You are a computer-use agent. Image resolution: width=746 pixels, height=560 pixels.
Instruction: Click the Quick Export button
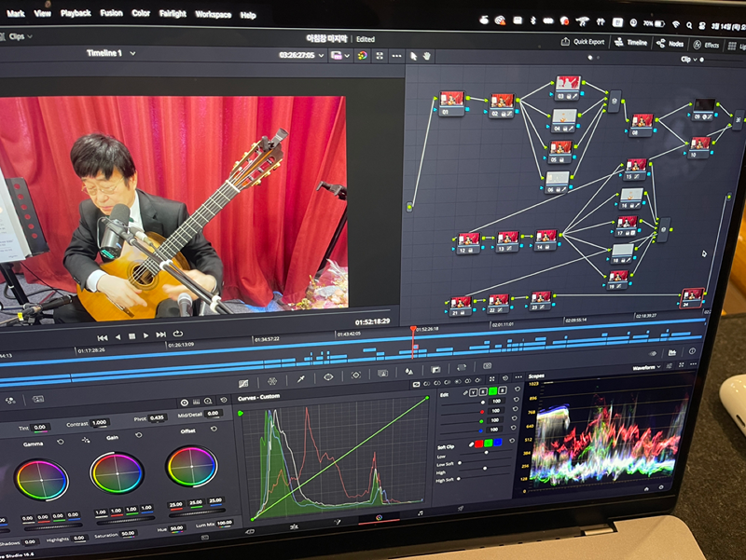click(x=584, y=42)
